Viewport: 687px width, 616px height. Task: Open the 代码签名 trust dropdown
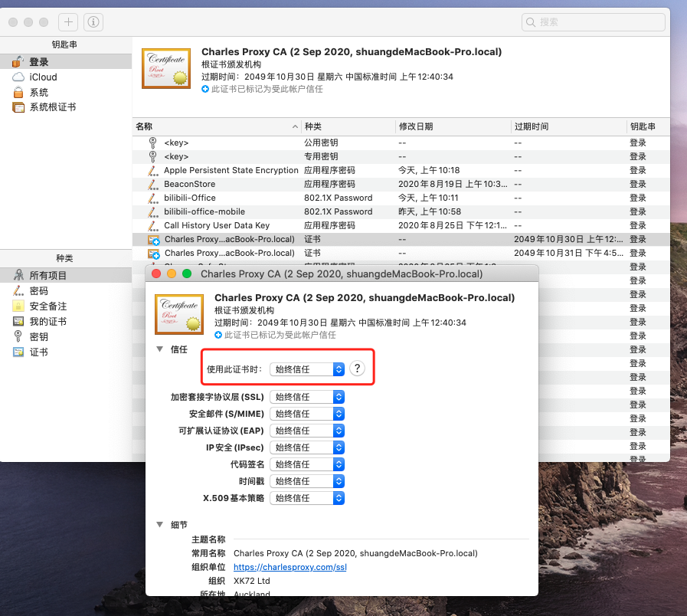pos(306,464)
